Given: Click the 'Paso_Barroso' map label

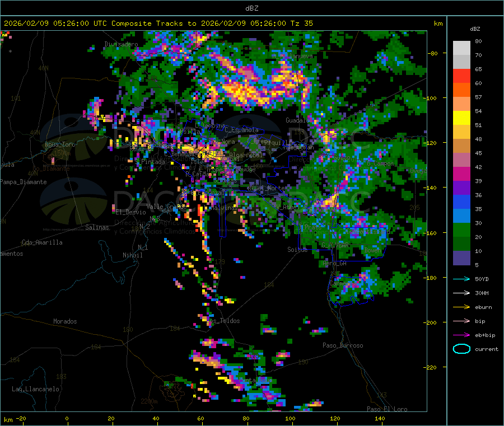Looking at the screenshot, I should tap(343, 345).
